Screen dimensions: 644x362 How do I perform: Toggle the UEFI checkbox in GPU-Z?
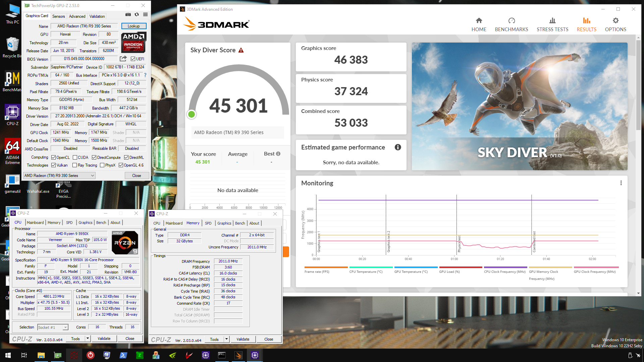click(133, 59)
